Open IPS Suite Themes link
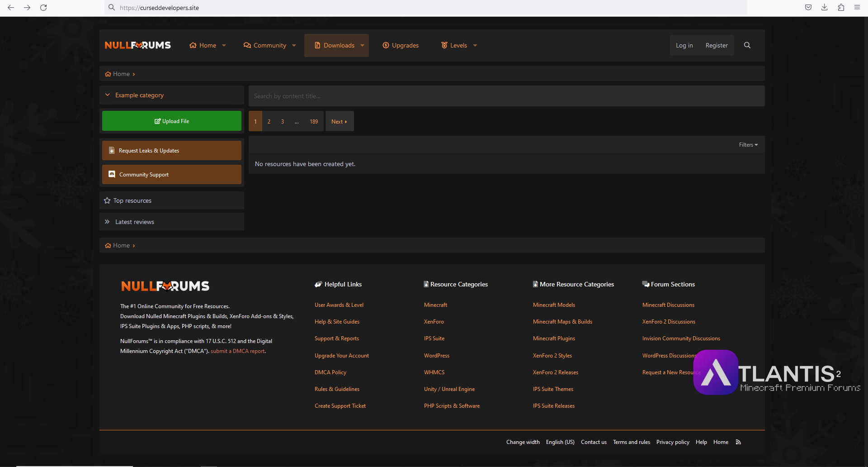 pyautogui.click(x=553, y=389)
